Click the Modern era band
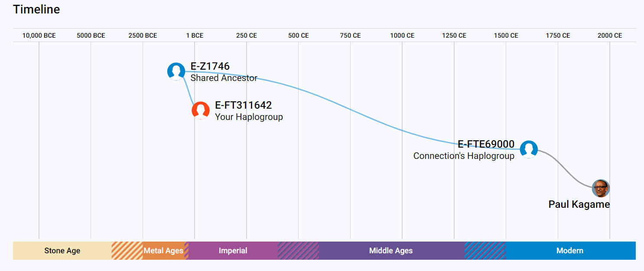Image resolution: width=644 pixels, height=271 pixels. (570, 251)
